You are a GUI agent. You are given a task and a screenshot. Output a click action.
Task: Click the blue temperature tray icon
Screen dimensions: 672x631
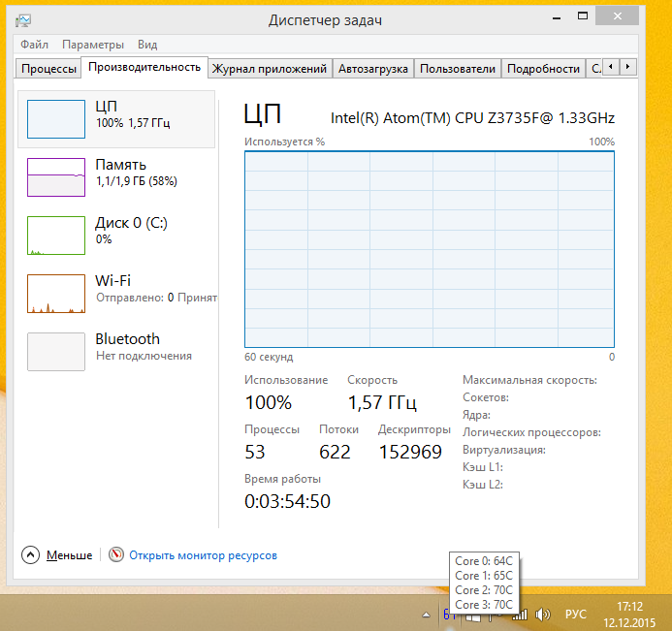[448, 615]
